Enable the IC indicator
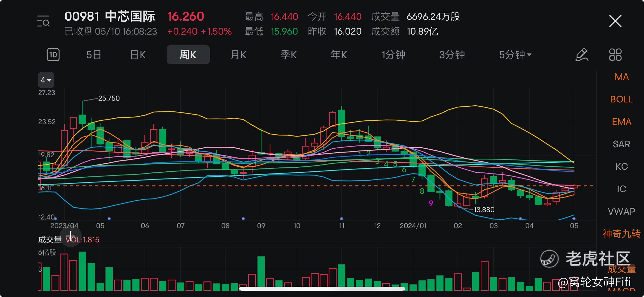 622,189
